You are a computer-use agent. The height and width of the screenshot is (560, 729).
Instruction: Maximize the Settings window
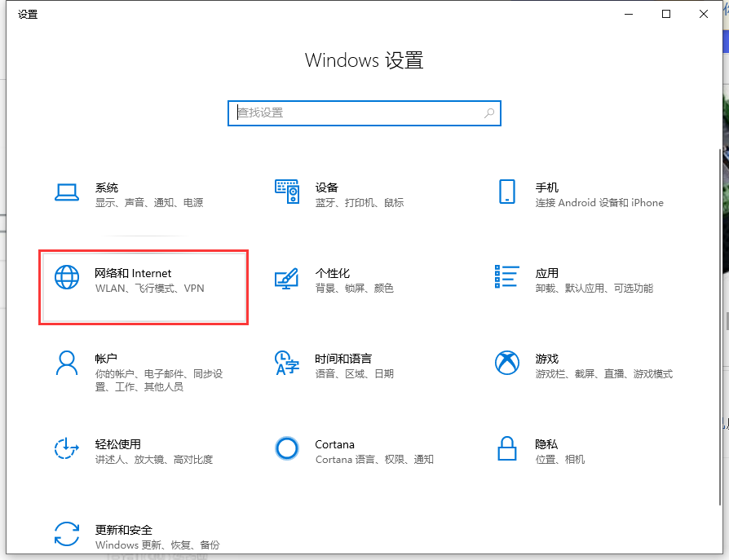click(x=666, y=14)
